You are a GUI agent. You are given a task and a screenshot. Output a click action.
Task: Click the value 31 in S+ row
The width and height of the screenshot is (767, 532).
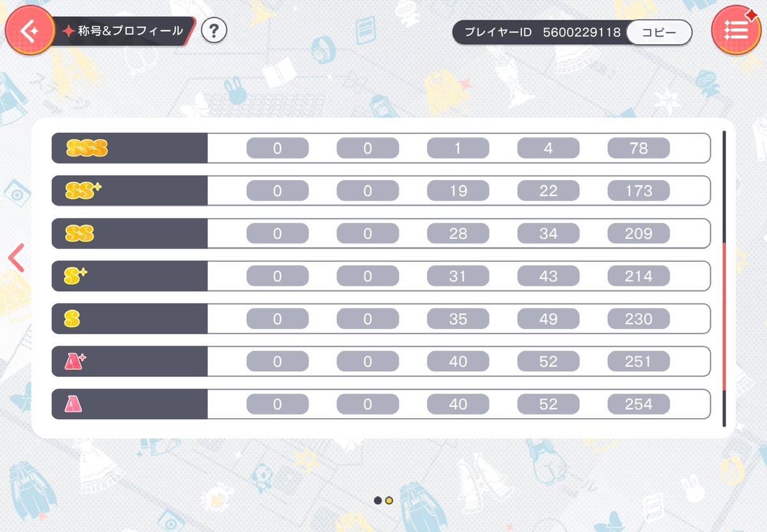point(458,277)
